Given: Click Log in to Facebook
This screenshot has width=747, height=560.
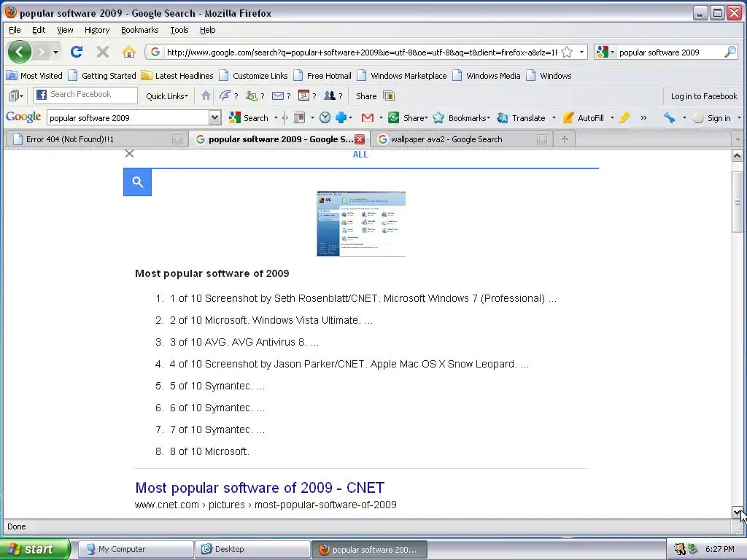Looking at the screenshot, I should 704,96.
